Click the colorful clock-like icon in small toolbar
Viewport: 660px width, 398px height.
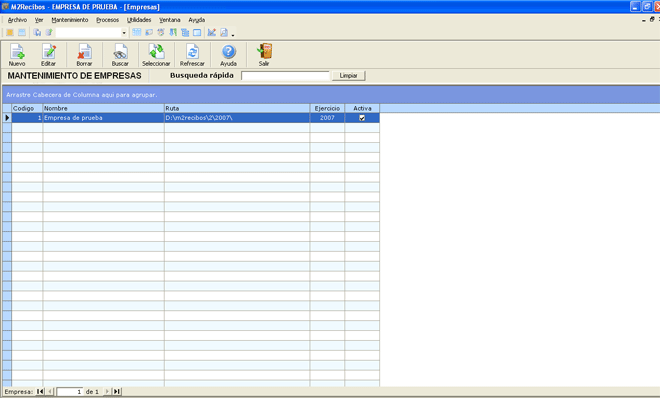[x=161, y=32]
